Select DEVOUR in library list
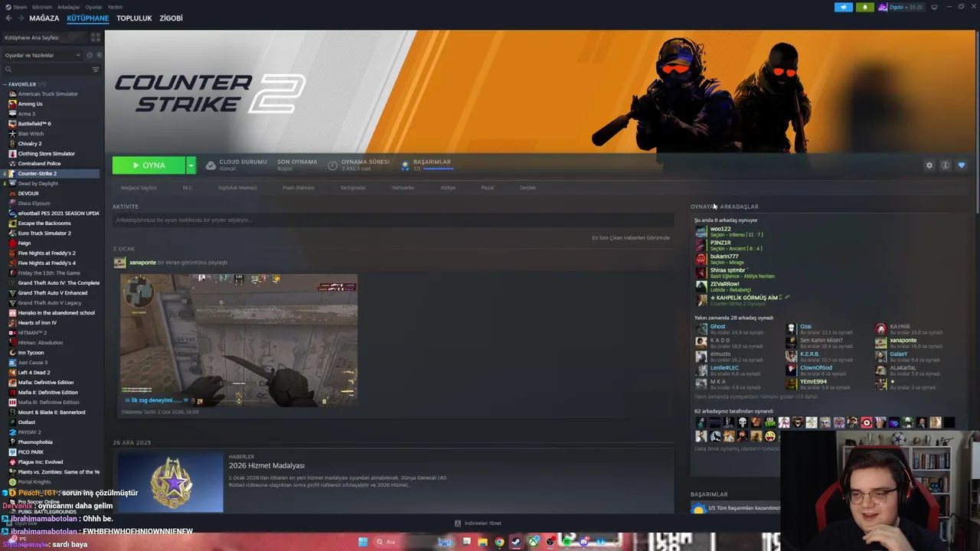Image resolution: width=980 pixels, height=551 pixels. (28, 194)
